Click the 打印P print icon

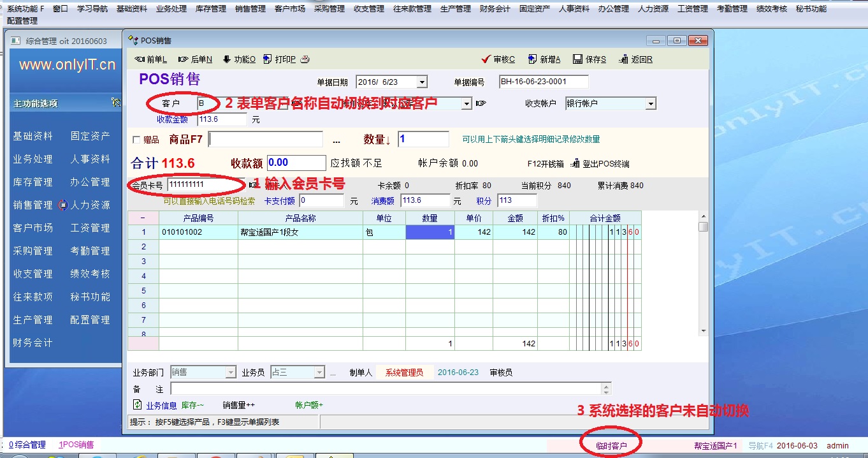[268, 60]
